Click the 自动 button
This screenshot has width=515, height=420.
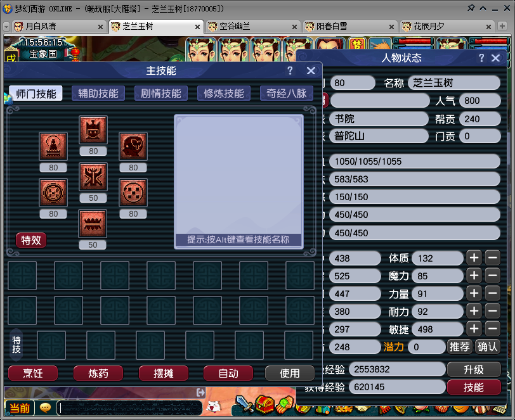coord(228,373)
